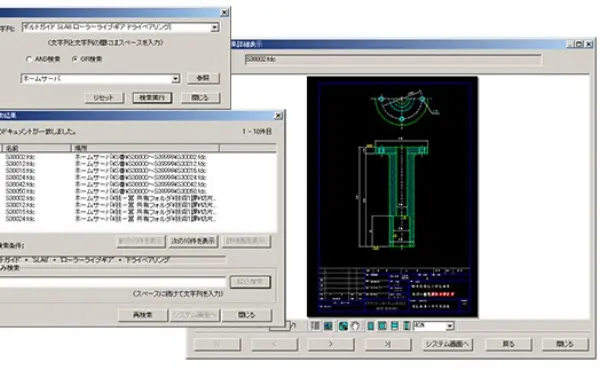Open the ホームサーバ location dropdown

[175, 79]
